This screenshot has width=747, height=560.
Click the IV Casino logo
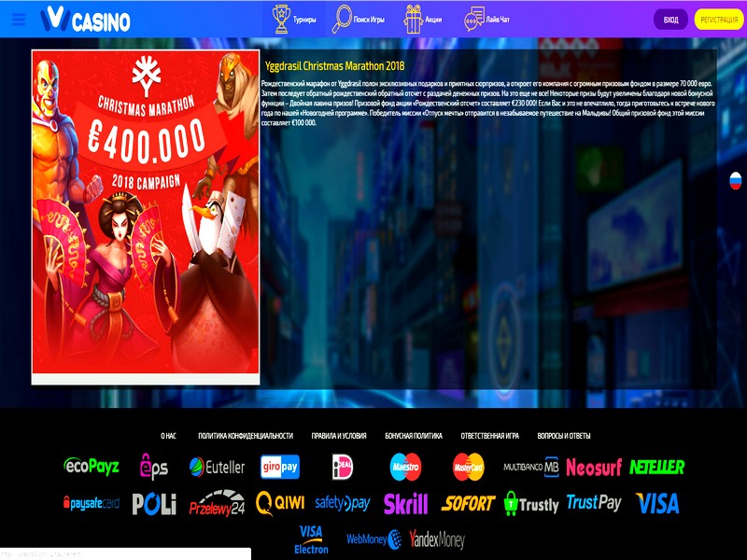pos(85,20)
